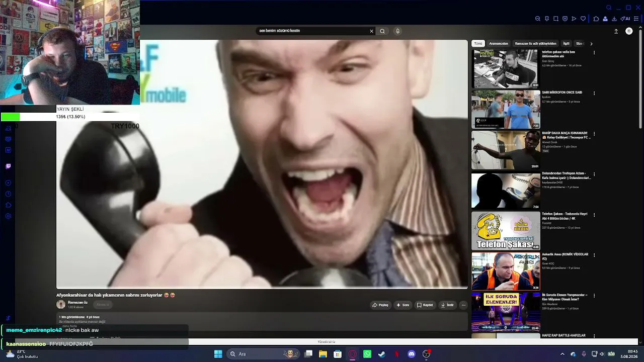Open the 'RAKİP DAHA MAÇA ISINAMADI' video thumbnail
The height and width of the screenshot is (362, 644).
point(505,150)
